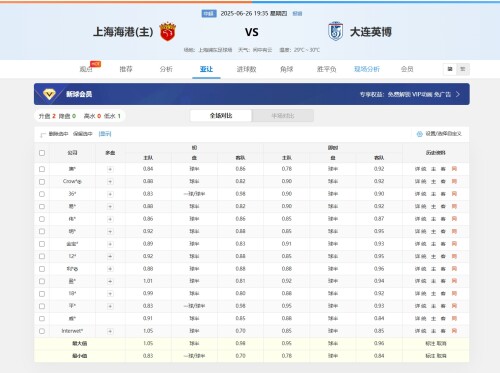Click the Shanghai Port team crest
Viewport: 500px width, 373px height.
click(x=167, y=32)
